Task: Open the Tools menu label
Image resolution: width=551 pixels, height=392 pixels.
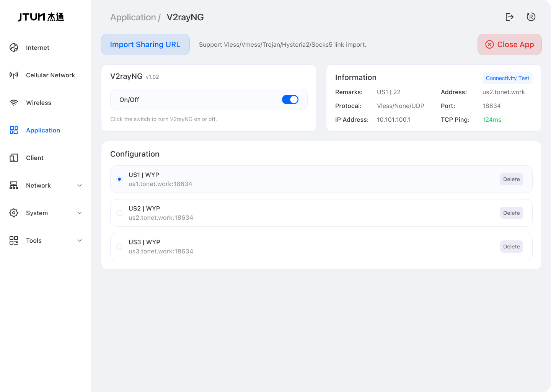Action: (34, 240)
